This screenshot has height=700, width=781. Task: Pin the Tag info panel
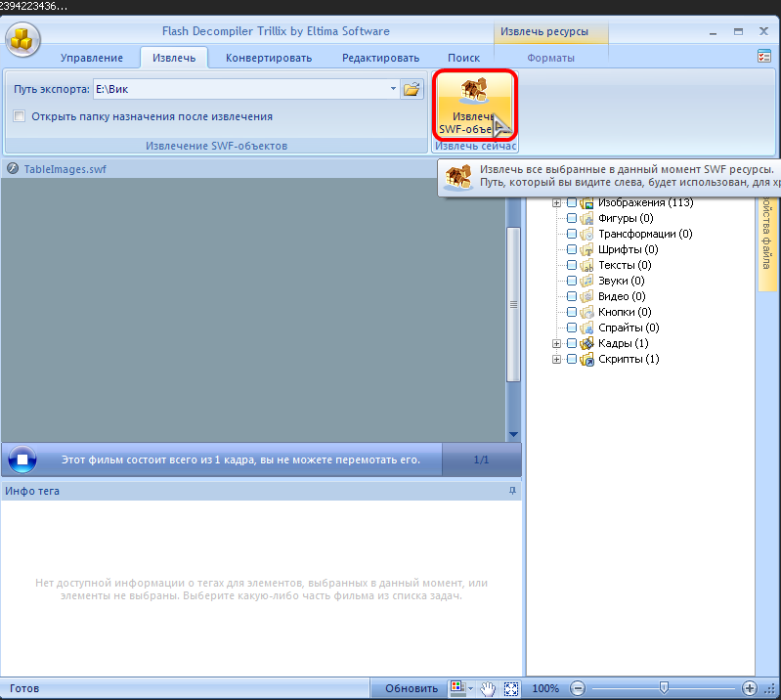[512, 490]
